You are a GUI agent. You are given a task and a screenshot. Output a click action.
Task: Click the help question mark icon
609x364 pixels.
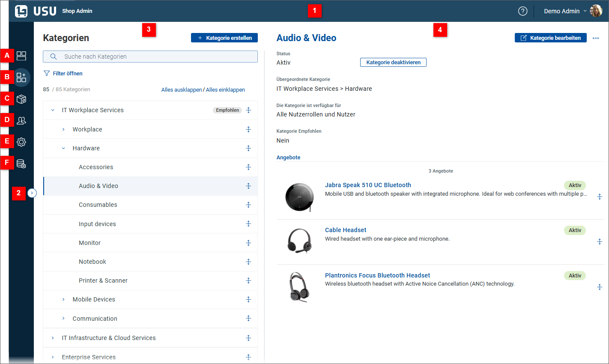click(522, 11)
